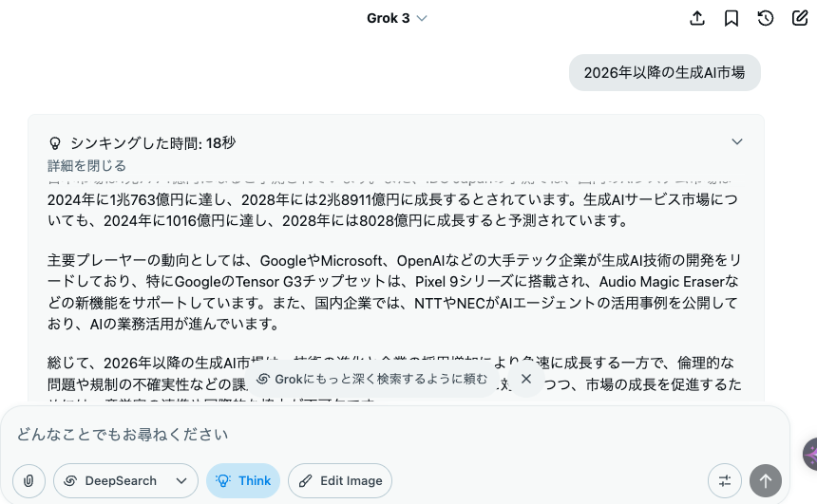Toggle Edit Image mode
The height and width of the screenshot is (504, 817).
point(340,480)
